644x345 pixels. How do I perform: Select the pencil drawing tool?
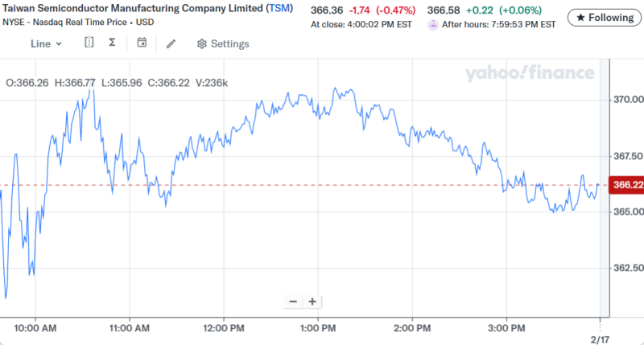pyautogui.click(x=171, y=43)
